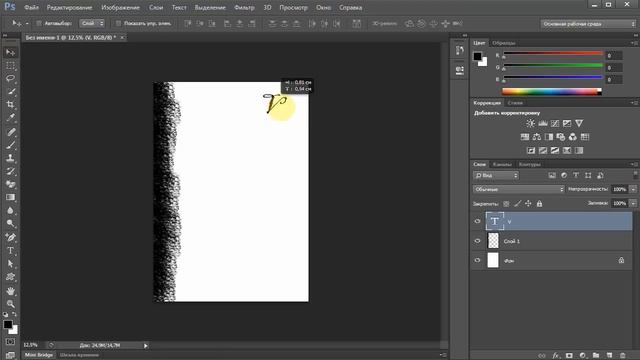Screen dimensions: 640x360
Task: Toggle lock position
Action: (529, 204)
